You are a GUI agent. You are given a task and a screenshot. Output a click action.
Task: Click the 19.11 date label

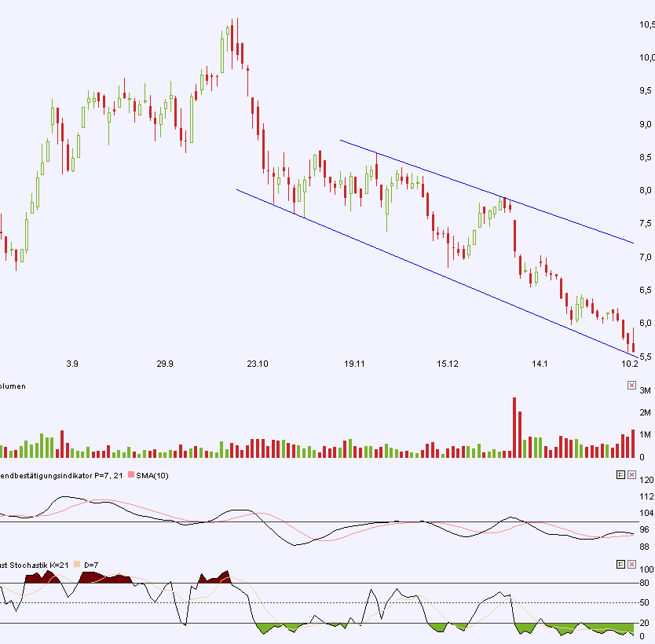point(354,364)
